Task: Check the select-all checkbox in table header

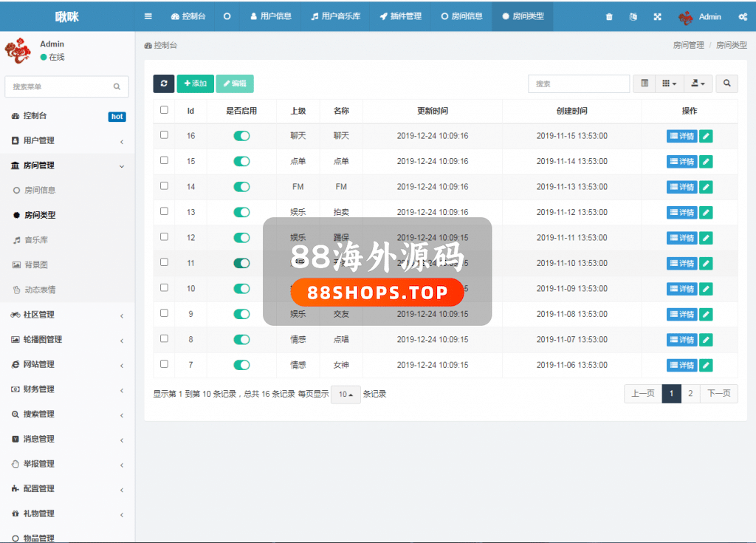Action: (x=164, y=110)
